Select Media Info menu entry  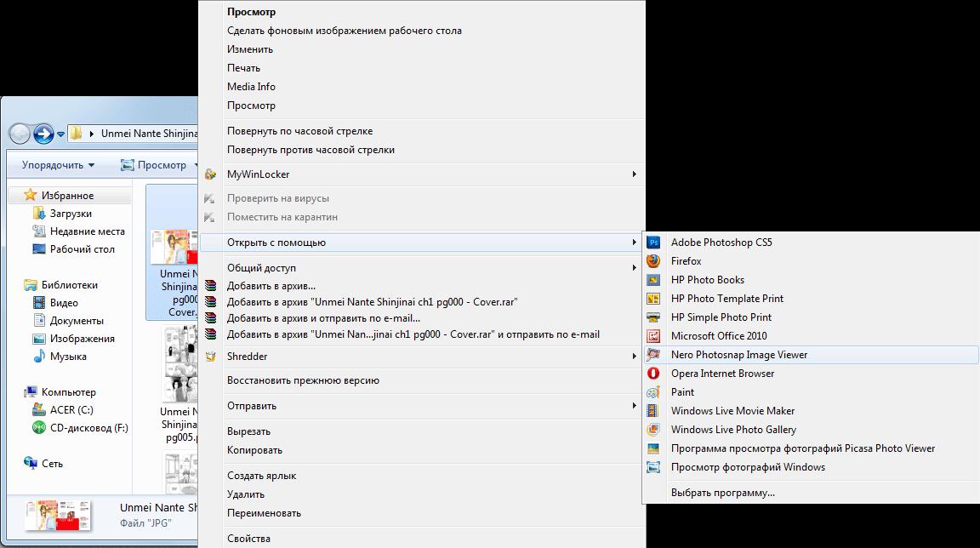pos(422,87)
